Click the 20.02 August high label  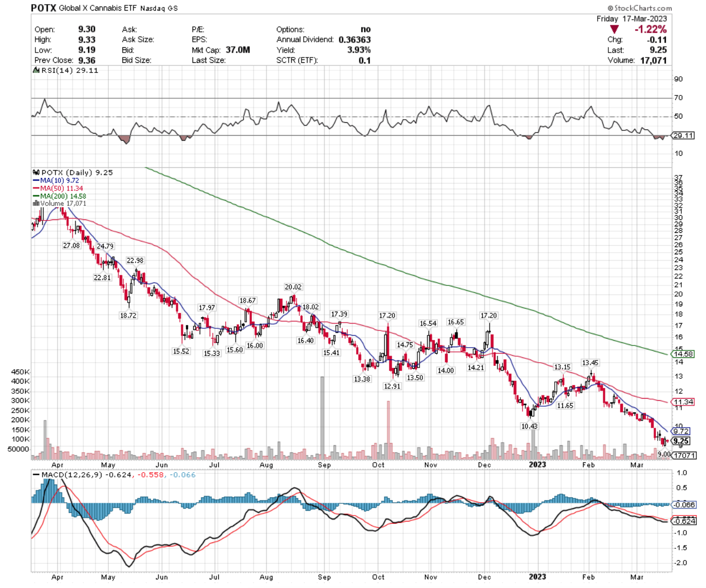coord(293,287)
